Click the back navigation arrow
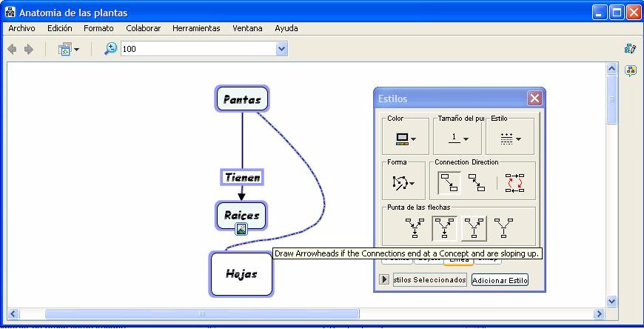 [12, 49]
